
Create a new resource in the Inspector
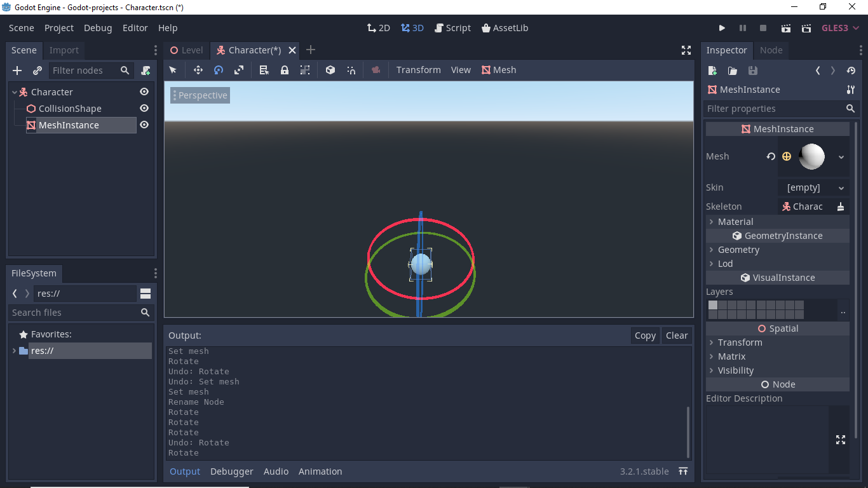pos(712,71)
